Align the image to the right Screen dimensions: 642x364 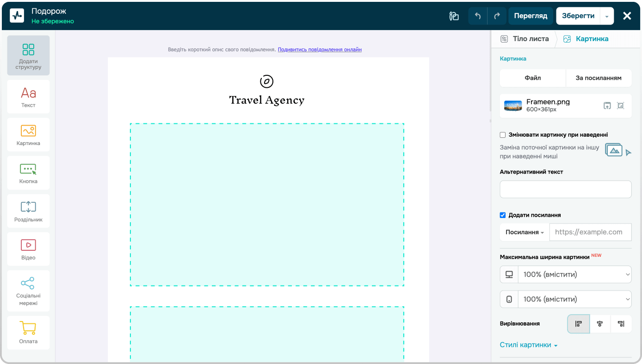[621, 324]
